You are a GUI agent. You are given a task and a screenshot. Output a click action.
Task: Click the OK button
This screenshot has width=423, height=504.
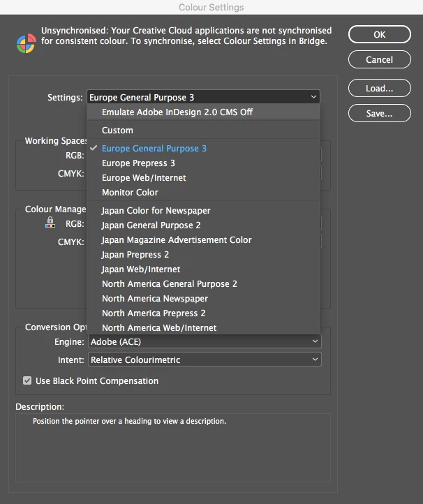[x=379, y=34]
